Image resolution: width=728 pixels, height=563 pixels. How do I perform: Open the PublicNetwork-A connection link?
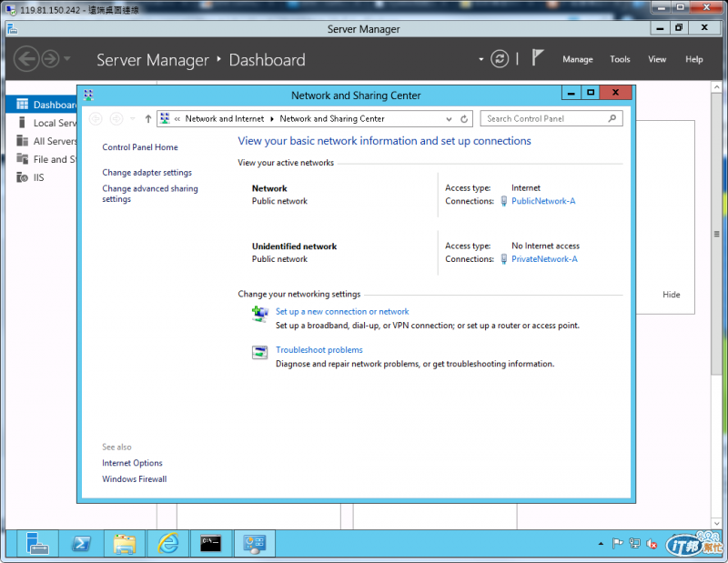[543, 201]
